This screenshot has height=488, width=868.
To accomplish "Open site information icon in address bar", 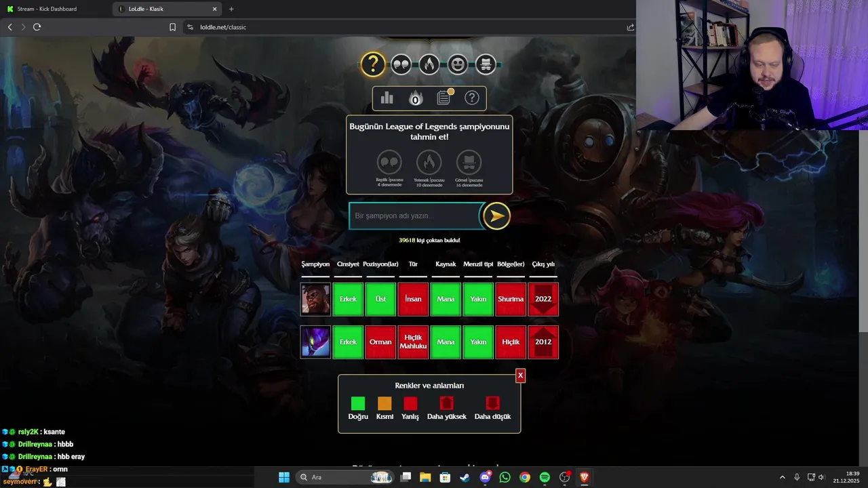I will click(191, 27).
